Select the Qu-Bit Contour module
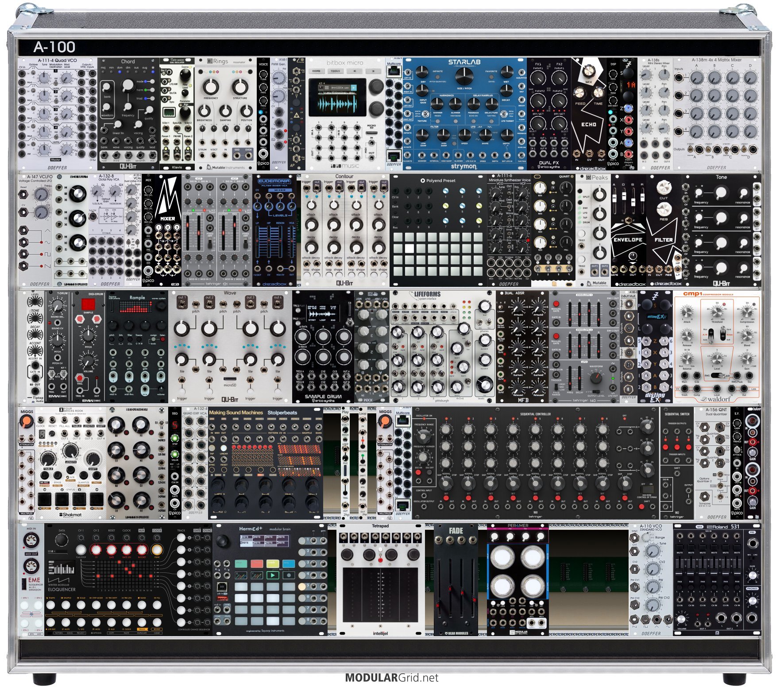The image size is (784, 687). coord(345,230)
